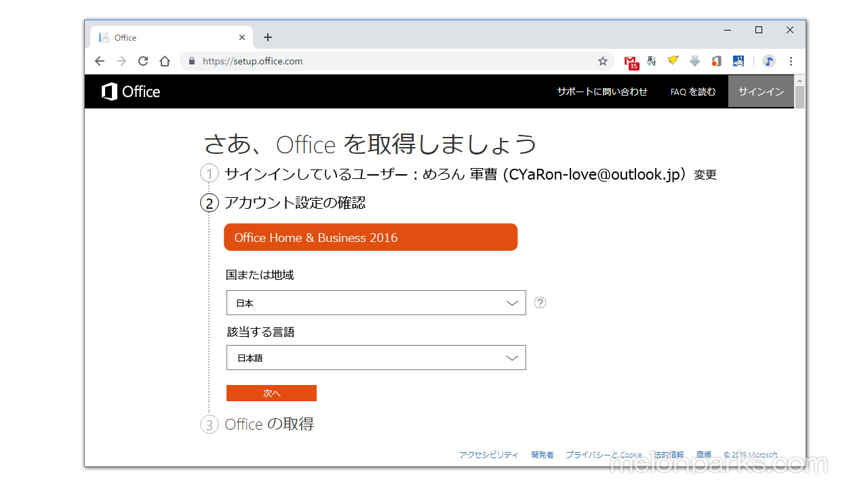Open the yellow tag extension icon
Screen dimensions: 868x488
click(673, 61)
